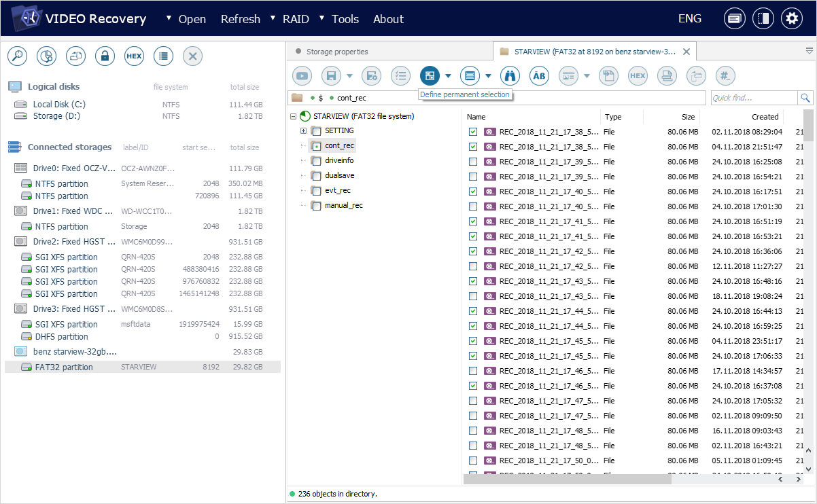The width and height of the screenshot is (817, 504).
Task: Switch to the Storage properties tab
Action: point(336,52)
